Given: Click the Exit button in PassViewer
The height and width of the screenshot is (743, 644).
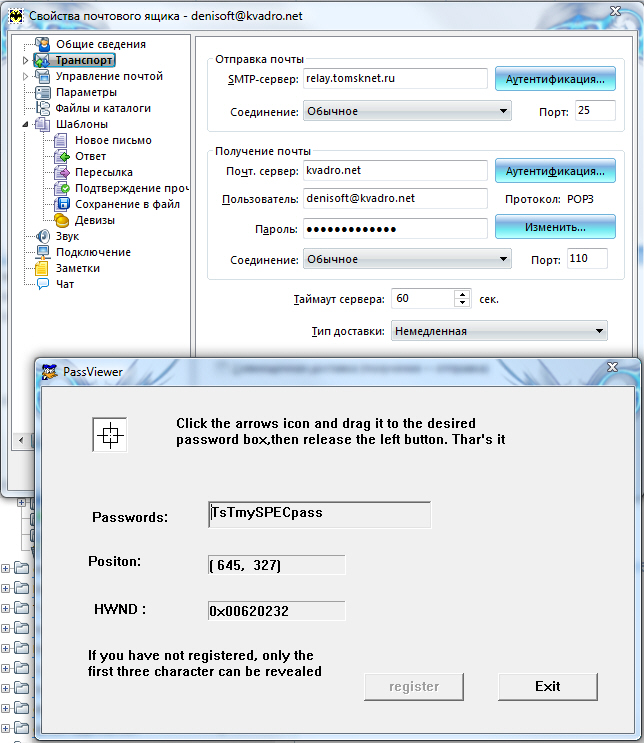Looking at the screenshot, I should [547, 686].
